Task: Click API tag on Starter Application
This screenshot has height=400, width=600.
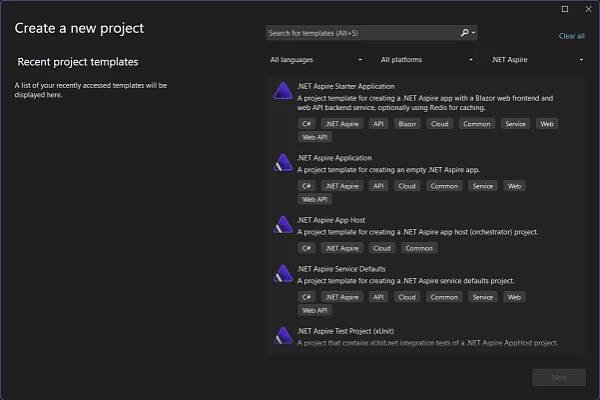Action: pos(378,124)
